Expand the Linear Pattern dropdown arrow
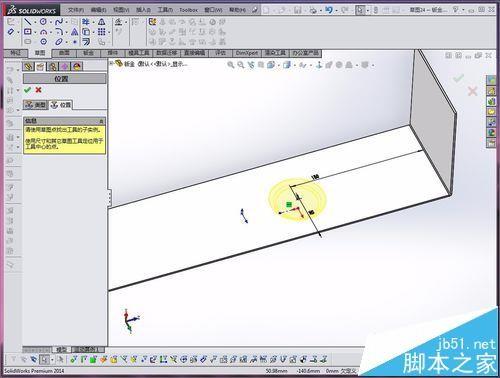The image size is (500, 378). click(109, 33)
